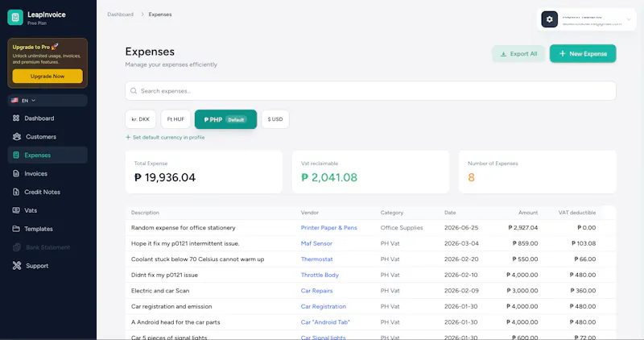Open Dashboard from the sidebar
The height and width of the screenshot is (340, 644).
click(x=47, y=118)
